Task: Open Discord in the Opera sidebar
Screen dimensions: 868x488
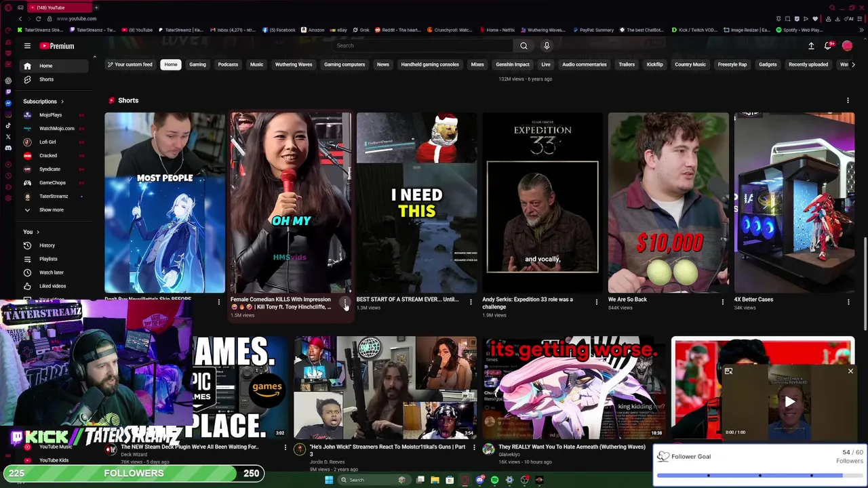Action: pos(8,148)
